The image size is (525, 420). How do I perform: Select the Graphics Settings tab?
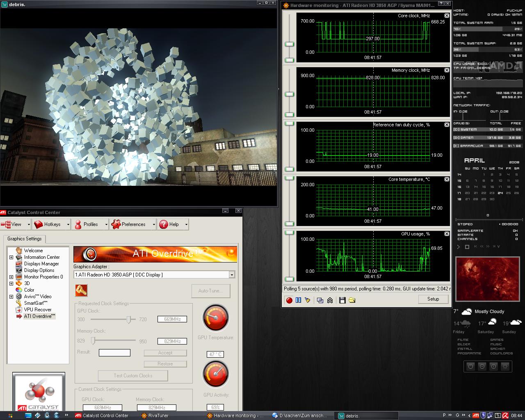[24, 239]
